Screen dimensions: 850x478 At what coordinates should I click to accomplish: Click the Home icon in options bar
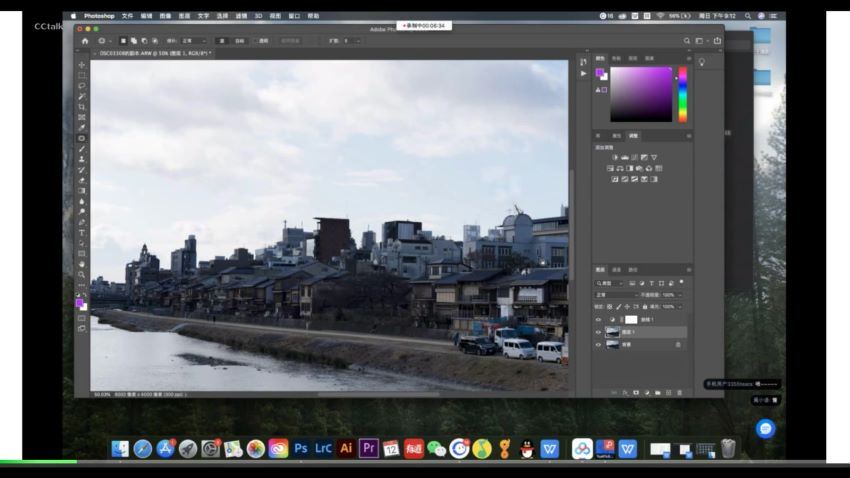click(85, 41)
